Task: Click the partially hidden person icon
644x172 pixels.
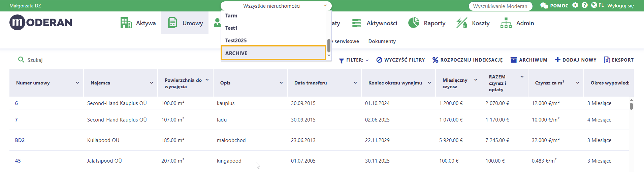Action: [217, 23]
